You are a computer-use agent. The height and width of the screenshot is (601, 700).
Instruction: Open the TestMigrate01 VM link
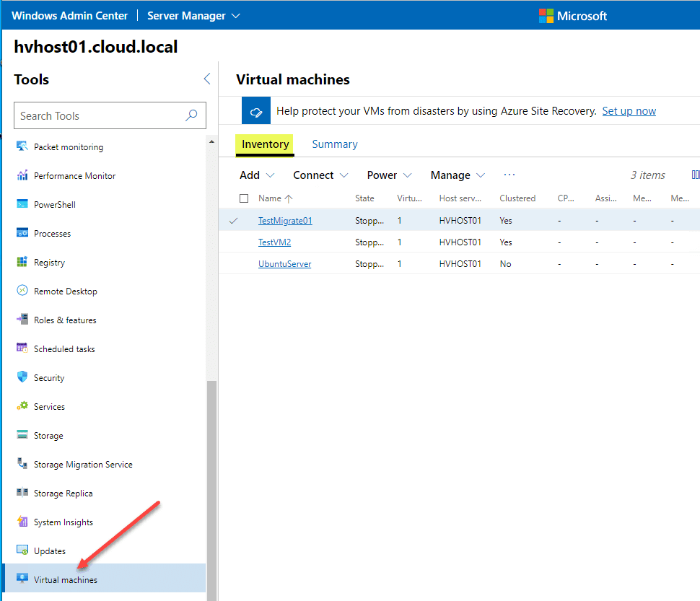[285, 220]
